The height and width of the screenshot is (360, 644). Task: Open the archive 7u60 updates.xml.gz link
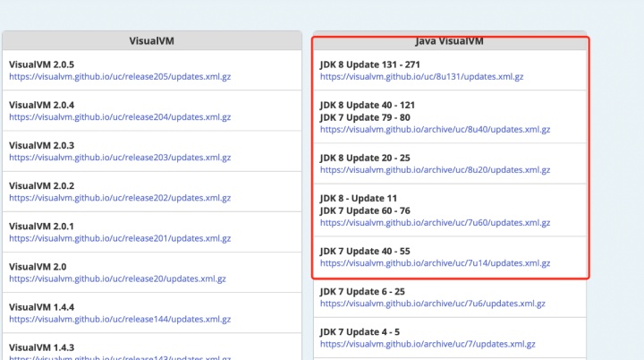point(435,223)
